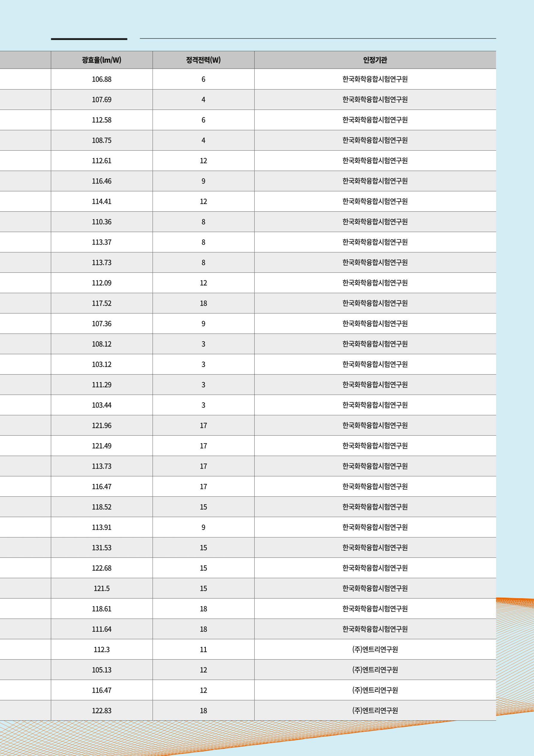Click the 광효율(lm/W) column header

click(102, 60)
